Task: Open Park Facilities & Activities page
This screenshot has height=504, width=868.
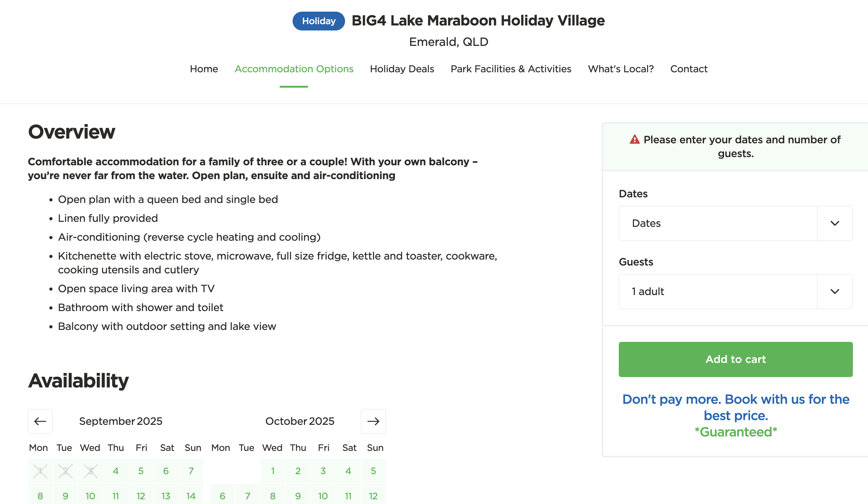Action: point(511,69)
